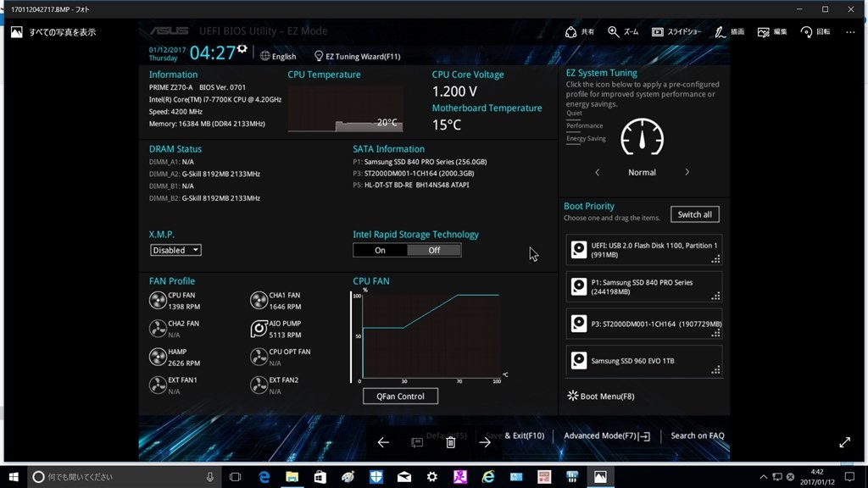Start a スライドショー (Slideshow)
The image size is (868, 488).
(658, 31)
